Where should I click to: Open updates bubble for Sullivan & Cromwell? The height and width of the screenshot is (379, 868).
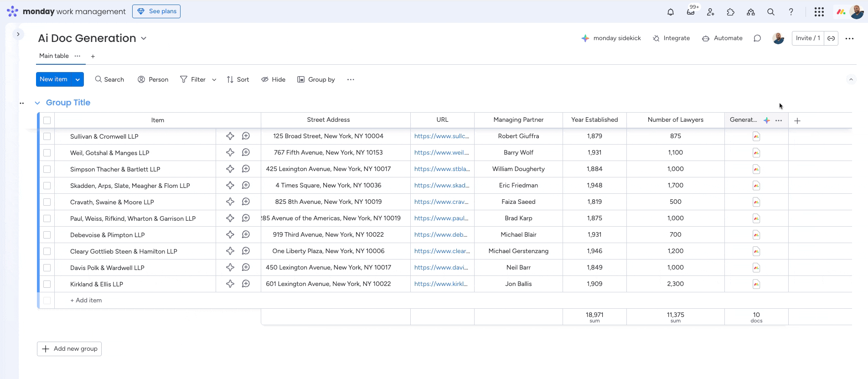246,136
